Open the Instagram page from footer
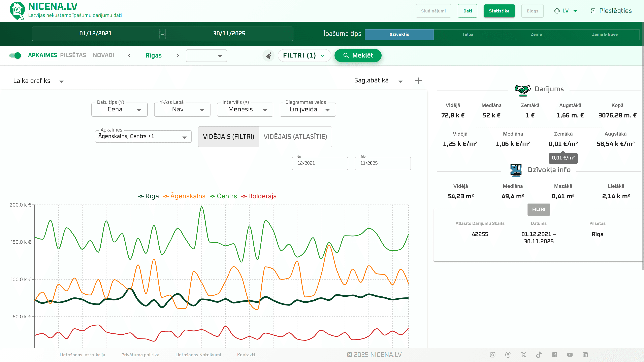Screen dimensions: 644x362 [492, 355]
